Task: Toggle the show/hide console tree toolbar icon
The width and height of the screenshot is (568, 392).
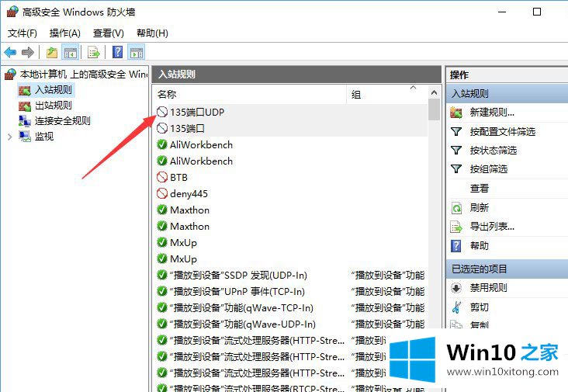Action: tap(71, 52)
